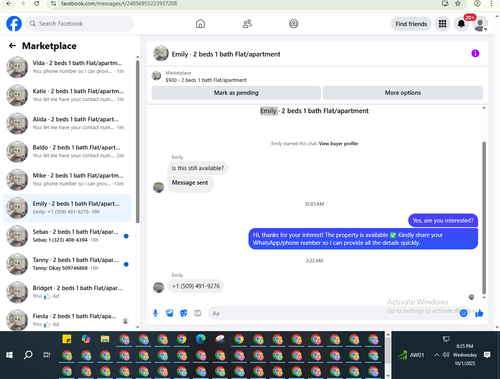Record a voice clip with the microphone icon

click(x=155, y=313)
